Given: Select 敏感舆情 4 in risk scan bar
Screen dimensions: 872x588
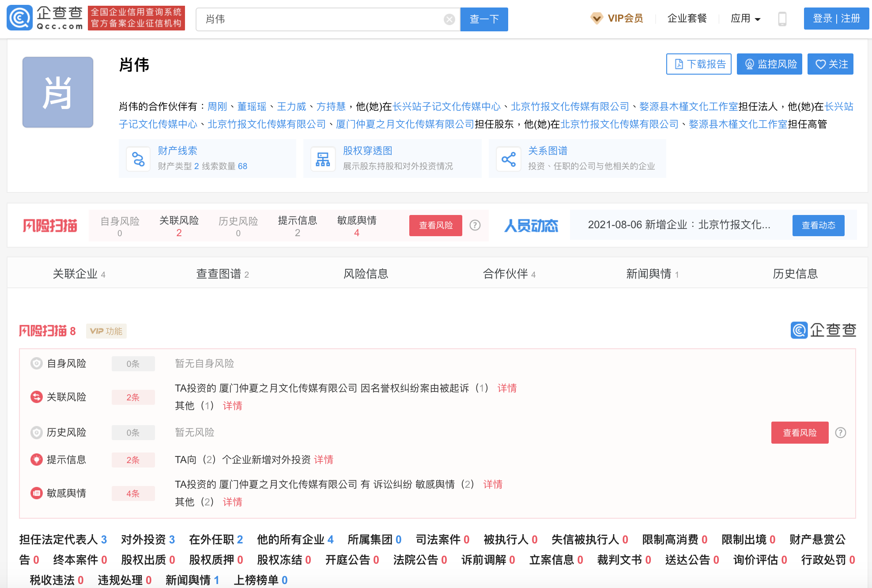Looking at the screenshot, I should tap(356, 226).
